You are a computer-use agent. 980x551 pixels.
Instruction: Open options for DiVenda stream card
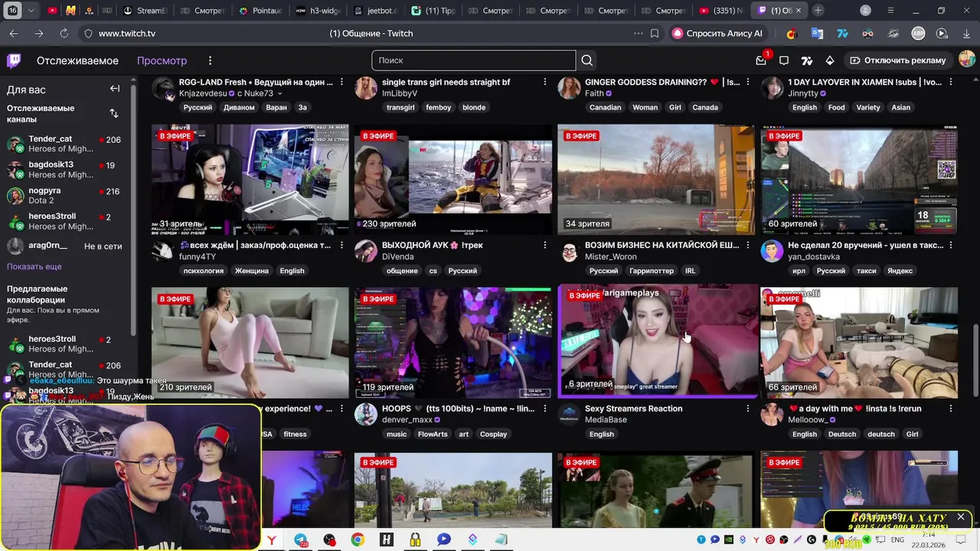545,246
